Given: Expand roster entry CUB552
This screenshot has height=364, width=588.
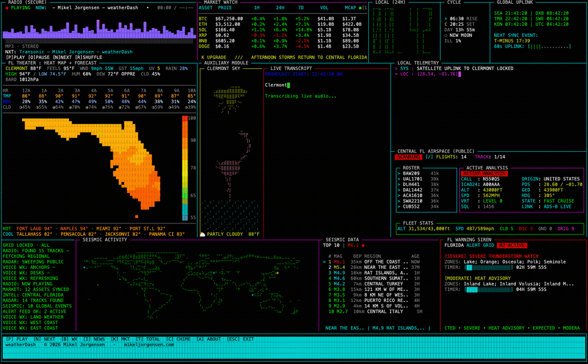Looking at the screenshot, I should [418, 206].
